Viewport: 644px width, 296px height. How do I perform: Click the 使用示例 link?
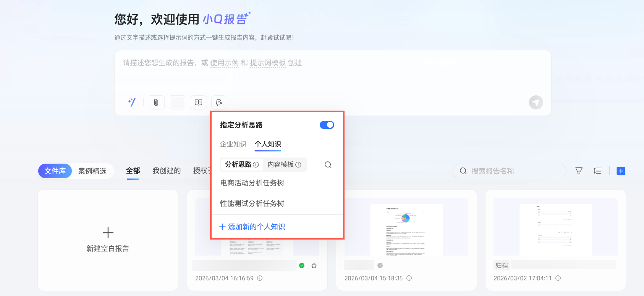[225, 63]
